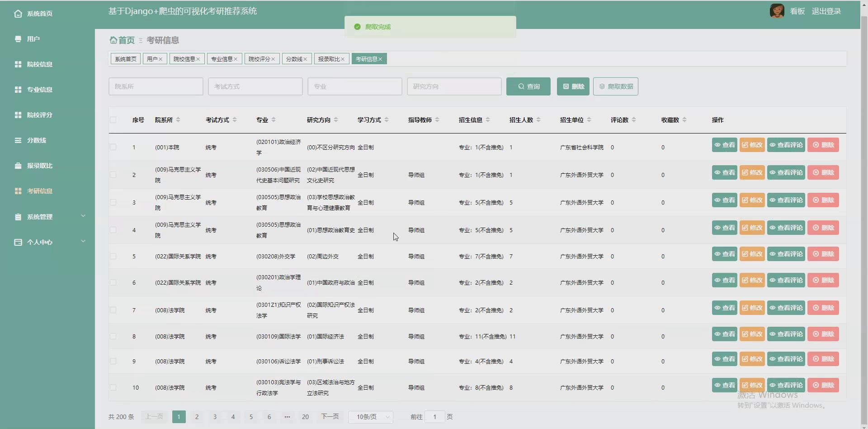Open the 10条/页 page size dropdown
Screen dimensions: 868x429
[371, 417]
